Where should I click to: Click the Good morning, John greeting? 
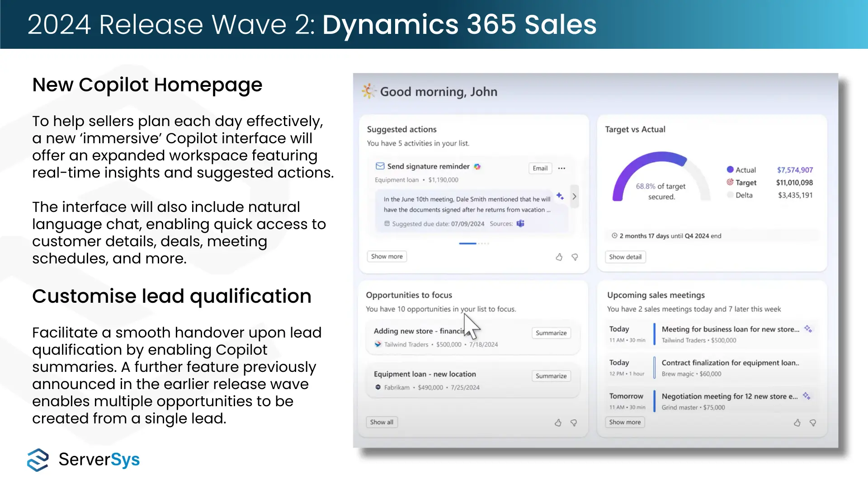[x=439, y=92]
